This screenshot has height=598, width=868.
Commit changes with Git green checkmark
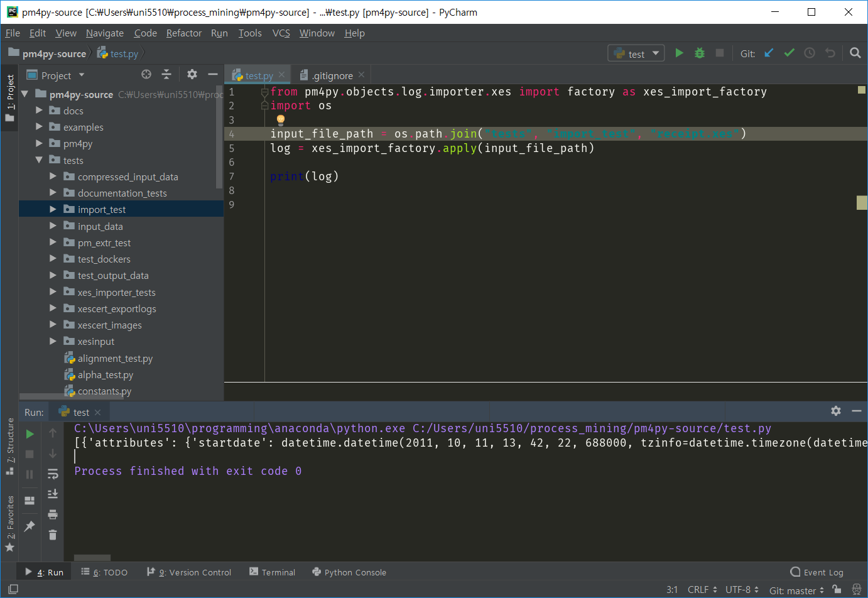pos(789,53)
